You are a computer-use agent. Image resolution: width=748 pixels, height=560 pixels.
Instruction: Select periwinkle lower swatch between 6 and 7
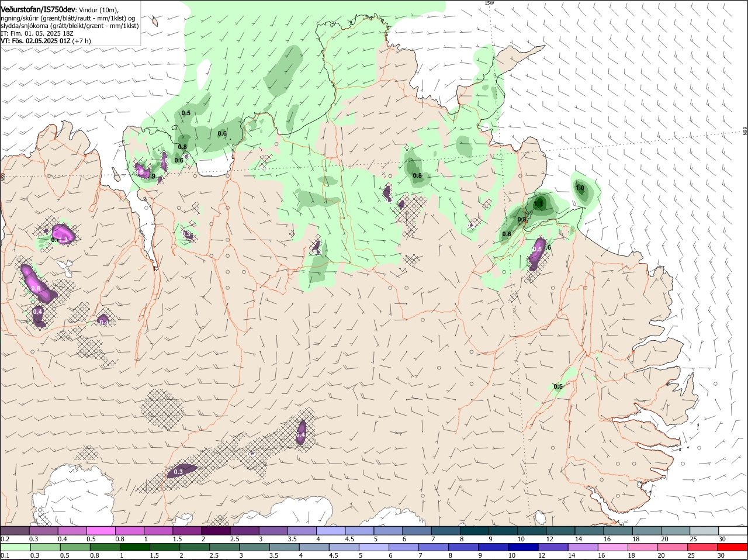click(403, 548)
